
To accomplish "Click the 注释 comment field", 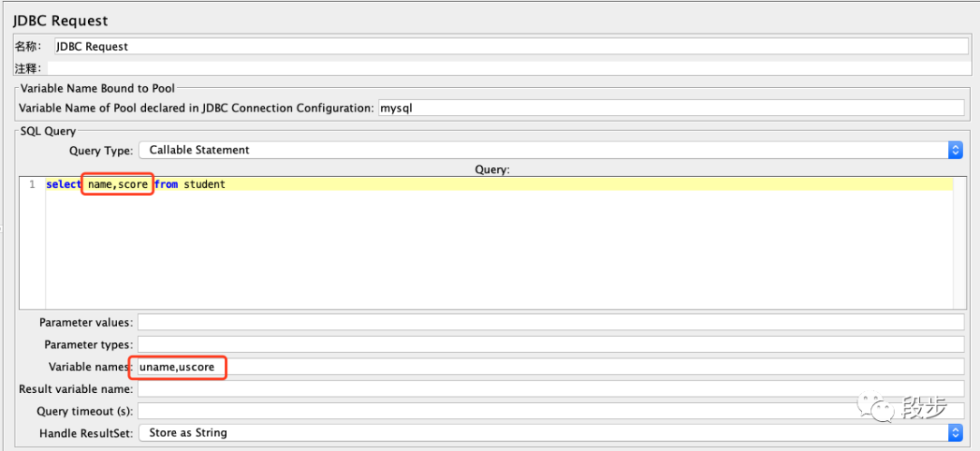I will (x=508, y=68).
